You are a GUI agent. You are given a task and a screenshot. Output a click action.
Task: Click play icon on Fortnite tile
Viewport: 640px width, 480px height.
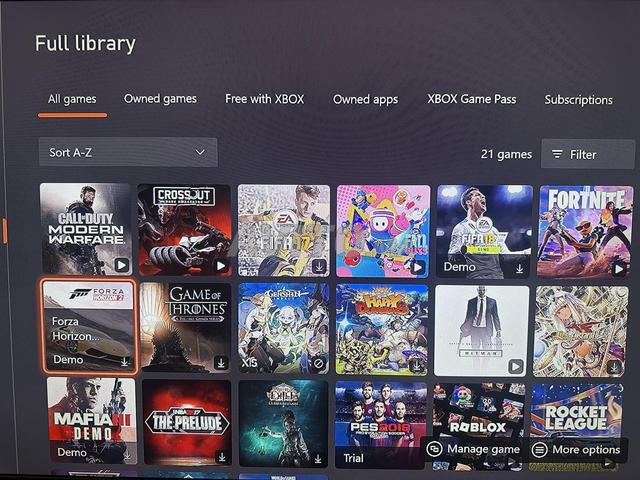(x=619, y=269)
